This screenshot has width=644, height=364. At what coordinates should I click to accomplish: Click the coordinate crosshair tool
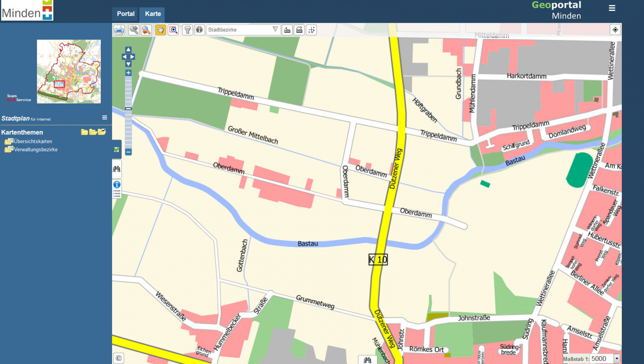(312, 30)
